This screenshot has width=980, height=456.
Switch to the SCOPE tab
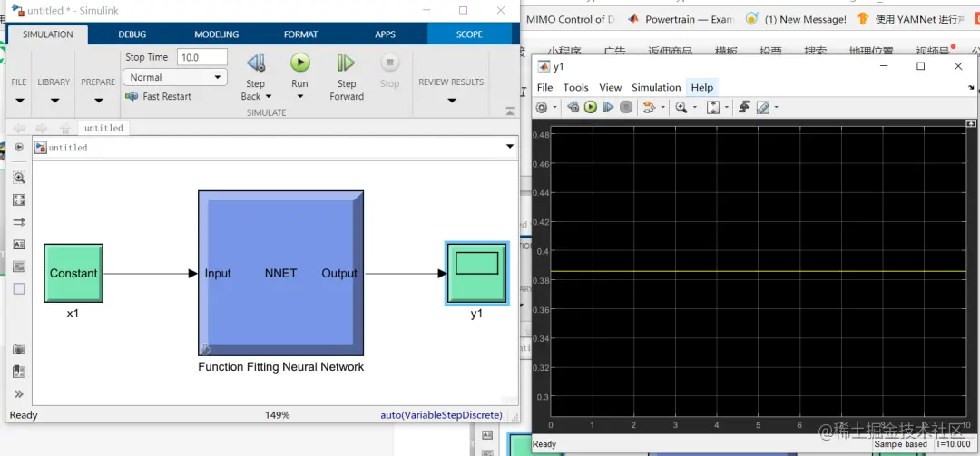click(469, 34)
